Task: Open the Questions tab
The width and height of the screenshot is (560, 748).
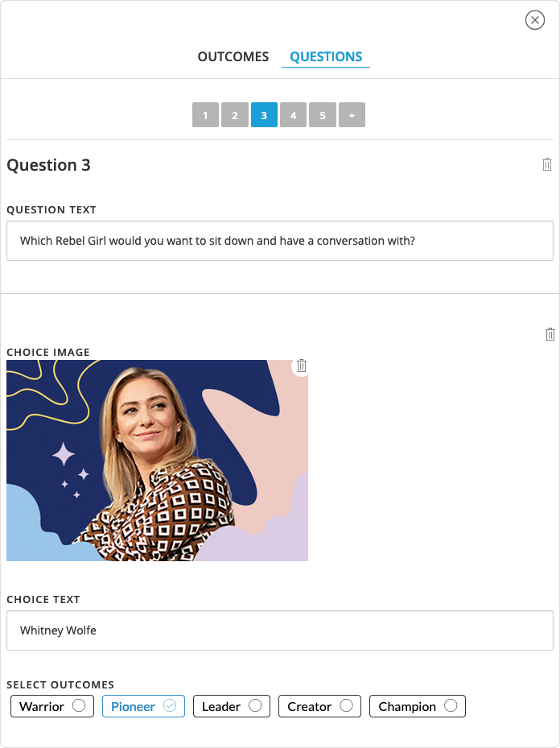Action: coord(326,56)
